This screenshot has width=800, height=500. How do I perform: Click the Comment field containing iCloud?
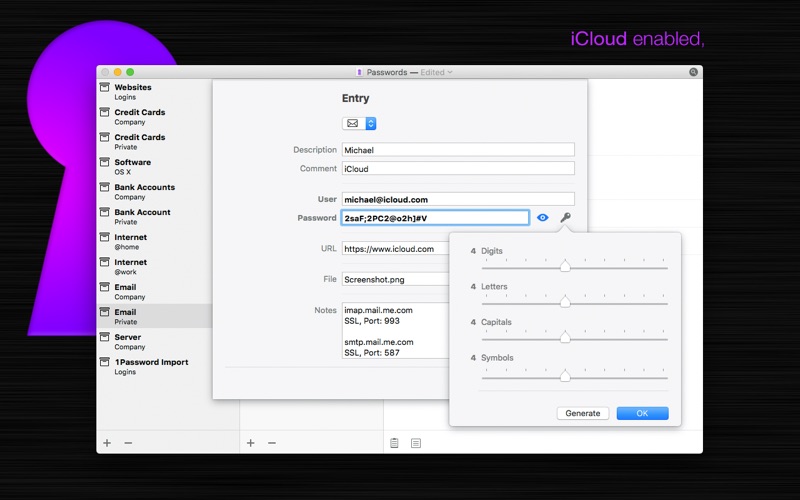coord(458,168)
